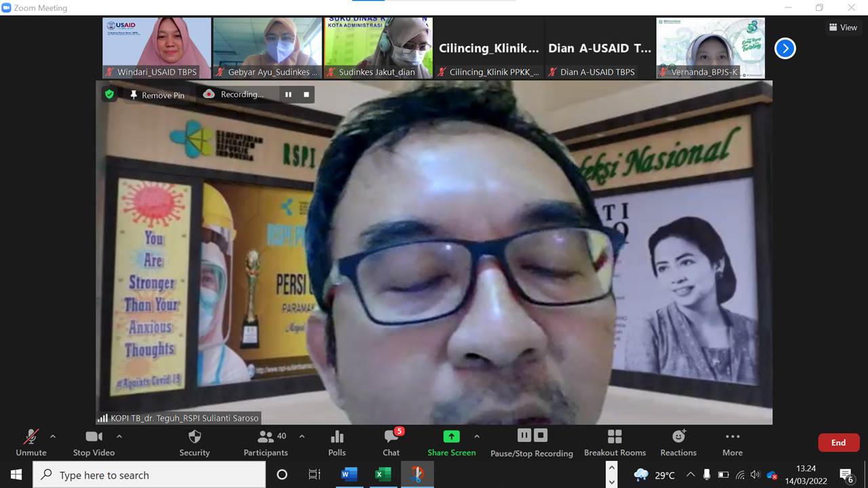This screenshot has height=488, width=868.
Task: Open the Security shield options
Action: coord(194,443)
